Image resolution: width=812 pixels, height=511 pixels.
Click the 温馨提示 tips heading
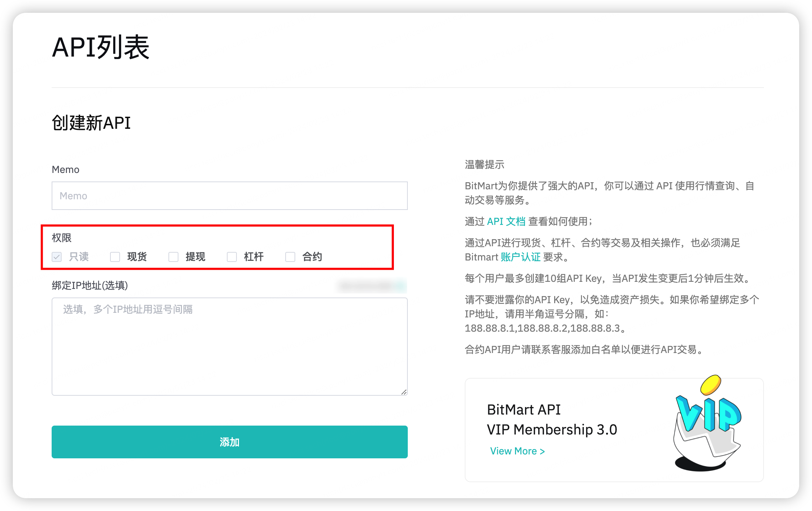coord(484,164)
